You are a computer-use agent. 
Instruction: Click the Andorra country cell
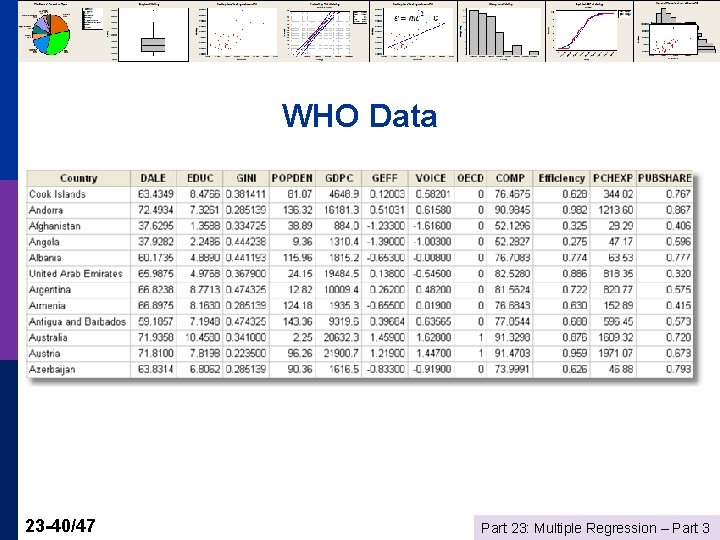79,210
